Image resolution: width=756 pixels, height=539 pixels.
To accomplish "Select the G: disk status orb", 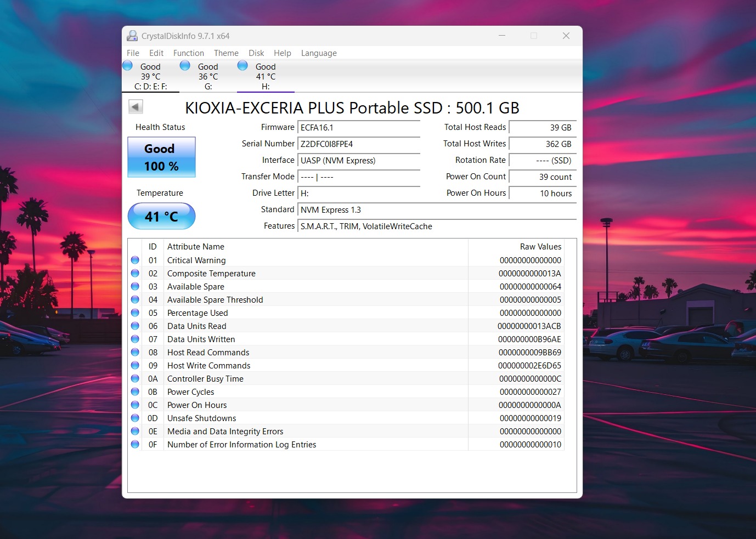I will pos(185,66).
